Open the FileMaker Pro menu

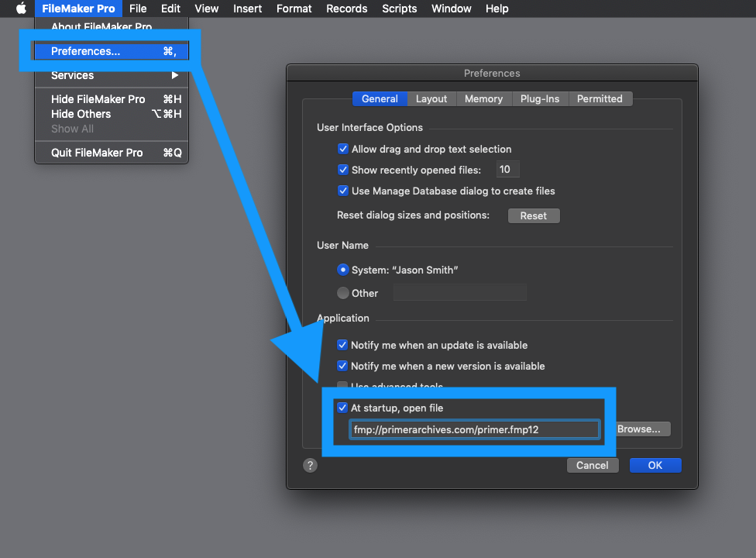(78, 9)
